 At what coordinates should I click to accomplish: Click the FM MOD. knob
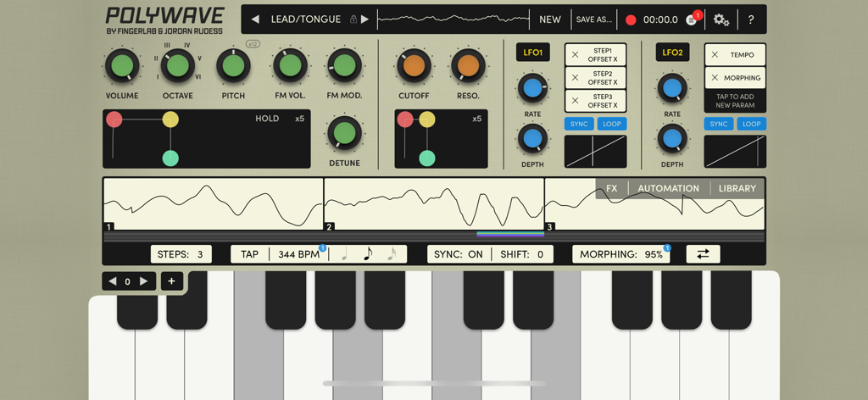(344, 65)
